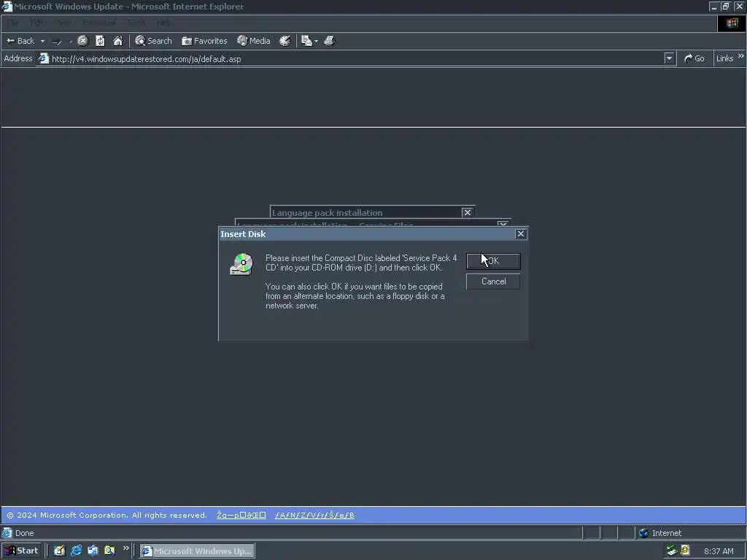
Task: Open the Mail button dropdown arrow
Action: coord(317,42)
